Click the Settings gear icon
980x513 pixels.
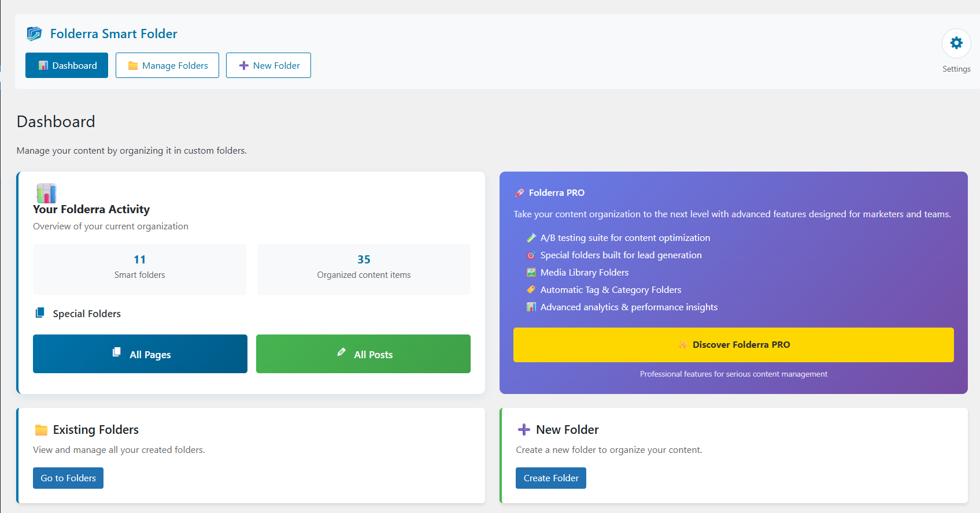pyautogui.click(x=956, y=43)
